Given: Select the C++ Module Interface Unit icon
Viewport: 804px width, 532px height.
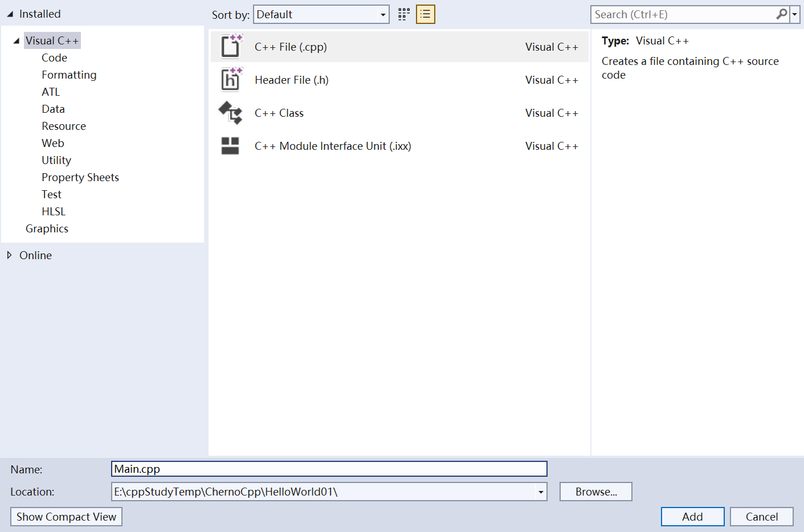Looking at the screenshot, I should pos(230,146).
